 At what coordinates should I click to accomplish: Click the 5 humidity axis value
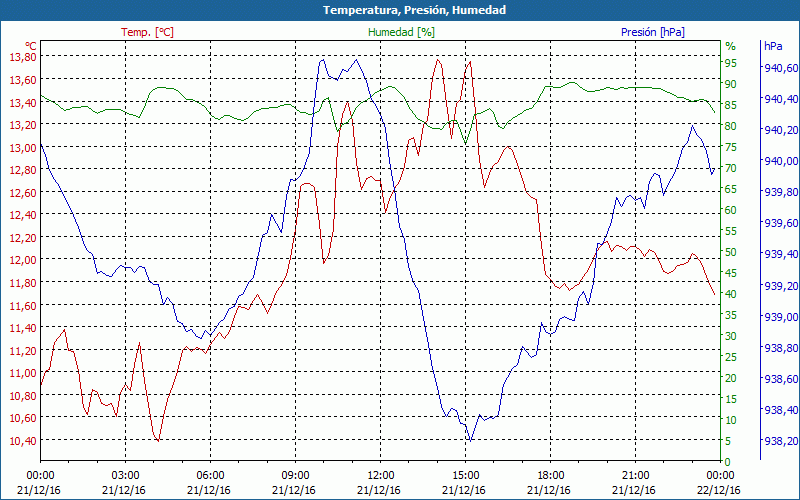(728, 441)
